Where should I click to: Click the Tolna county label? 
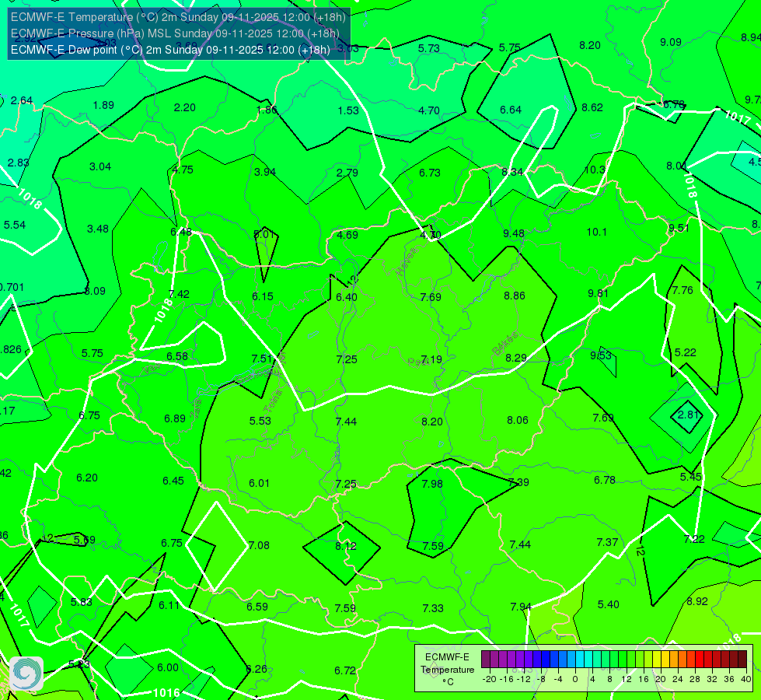pos(273,401)
